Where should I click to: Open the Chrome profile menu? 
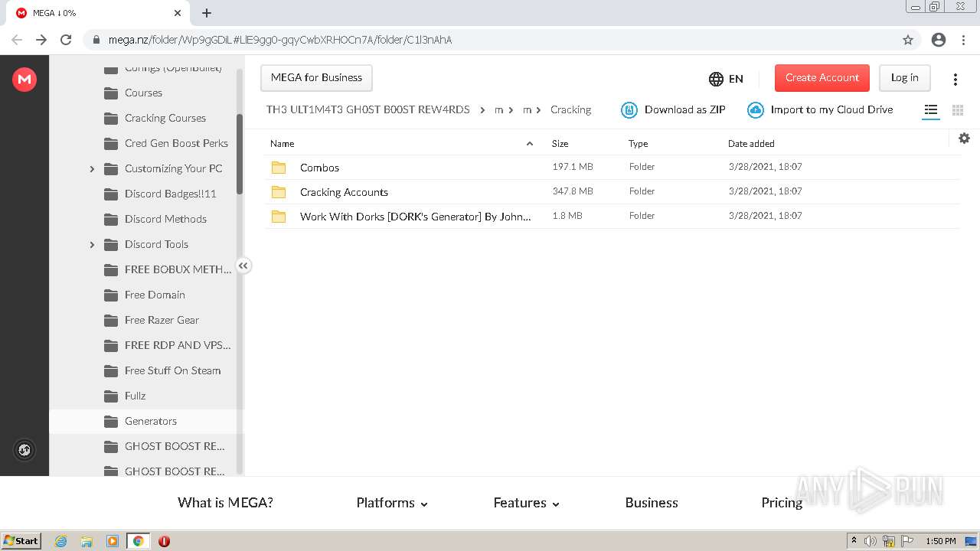click(939, 40)
